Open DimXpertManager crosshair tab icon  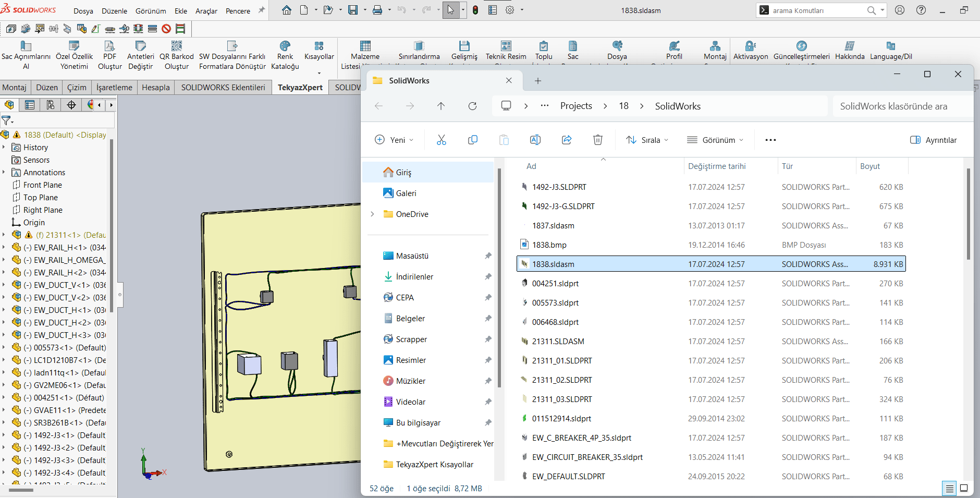[71, 105]
